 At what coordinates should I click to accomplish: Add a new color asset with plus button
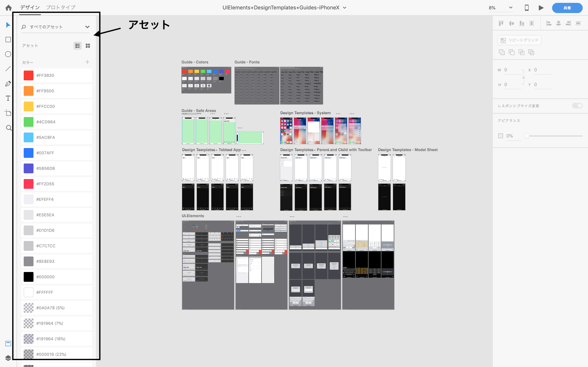coord(87,62)
